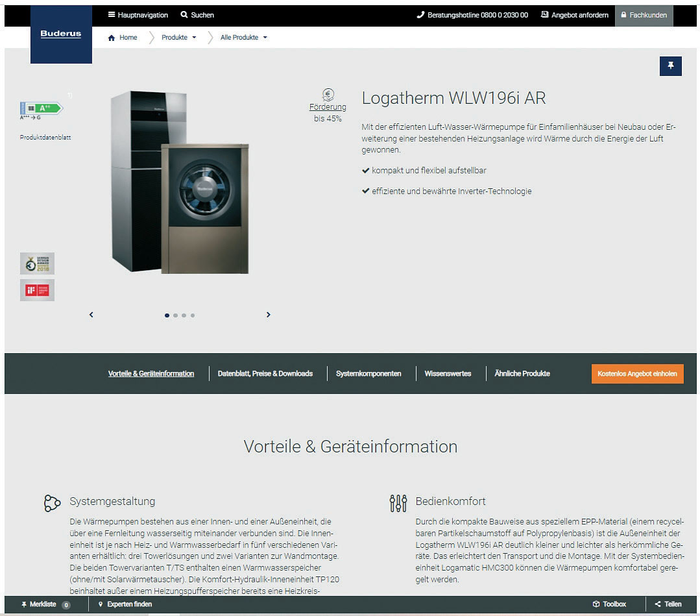The image size is (700, 616).
Task: Click Experten finden in the bottom bar
Action: [x=125, y=604]
